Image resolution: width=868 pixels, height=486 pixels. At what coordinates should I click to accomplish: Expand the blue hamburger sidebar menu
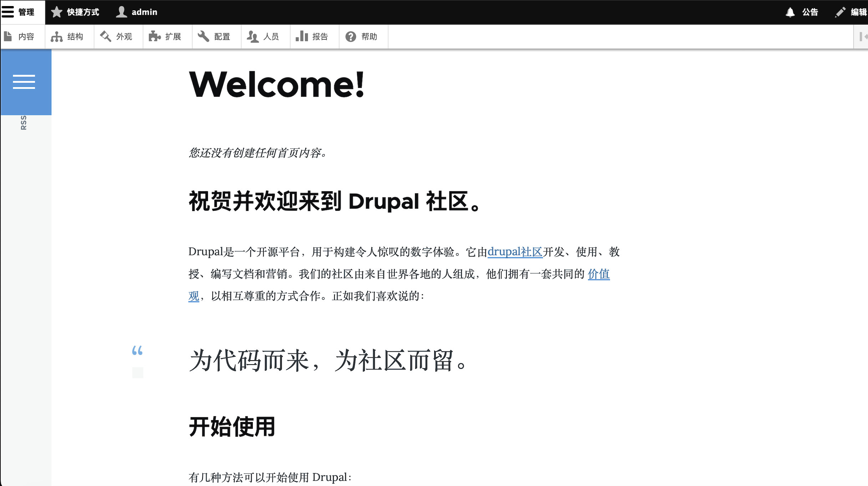pyautogui.click(x=26, y=82)
